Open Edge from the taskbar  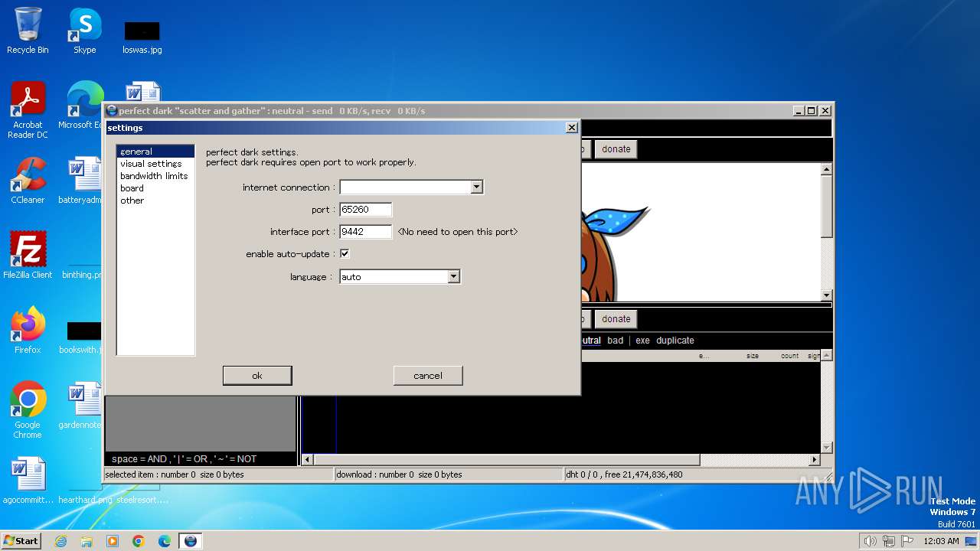point(165,541)
